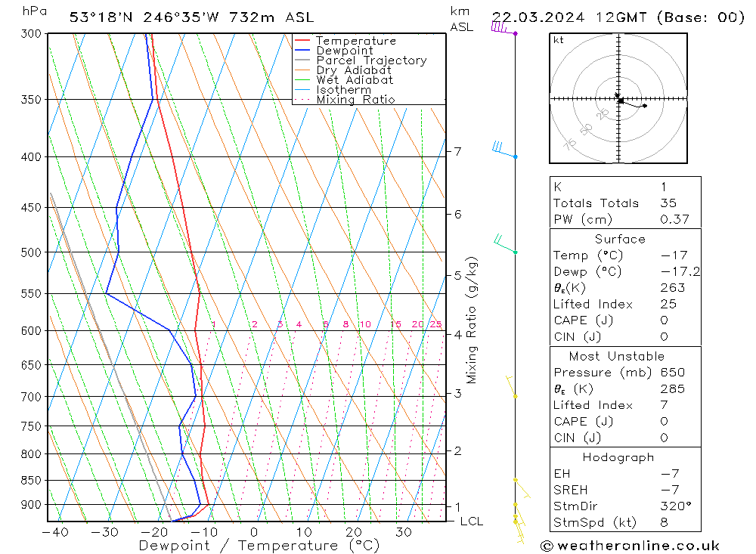Click the Mixing Ratio (g/kg) axis title

click(472, 320)
